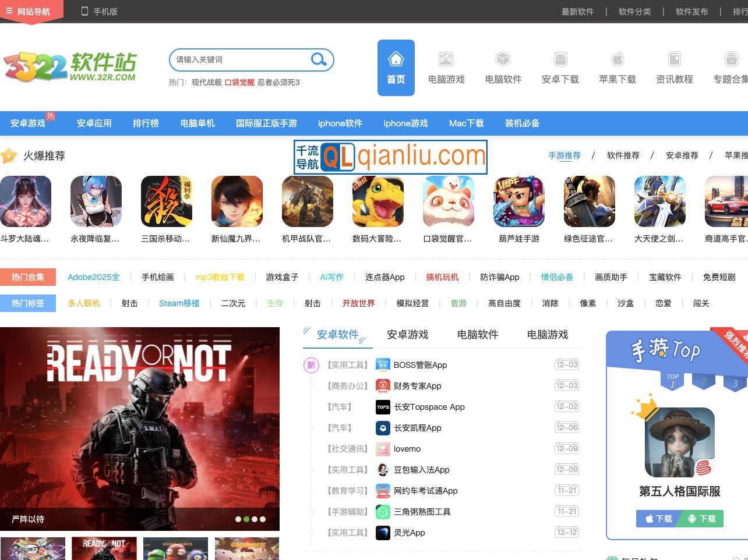The image size is (748, 560).
Task: Click the 电脑软件 cube icon
Action: coord(503,58)
